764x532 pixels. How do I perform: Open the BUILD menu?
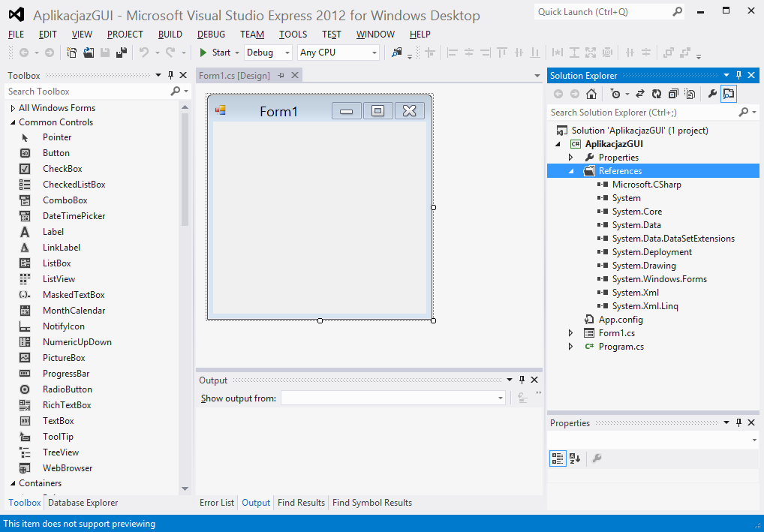point(170,34)
